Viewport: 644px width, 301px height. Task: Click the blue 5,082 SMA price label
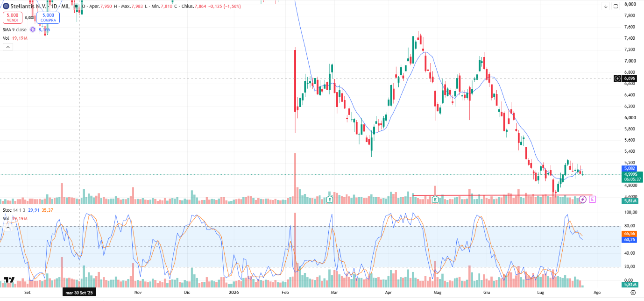point(631,168)
